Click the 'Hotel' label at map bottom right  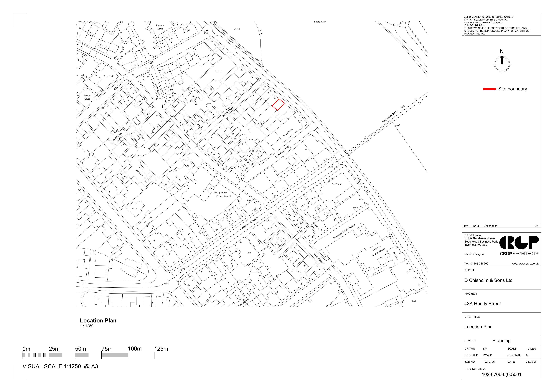coord(414,301)
